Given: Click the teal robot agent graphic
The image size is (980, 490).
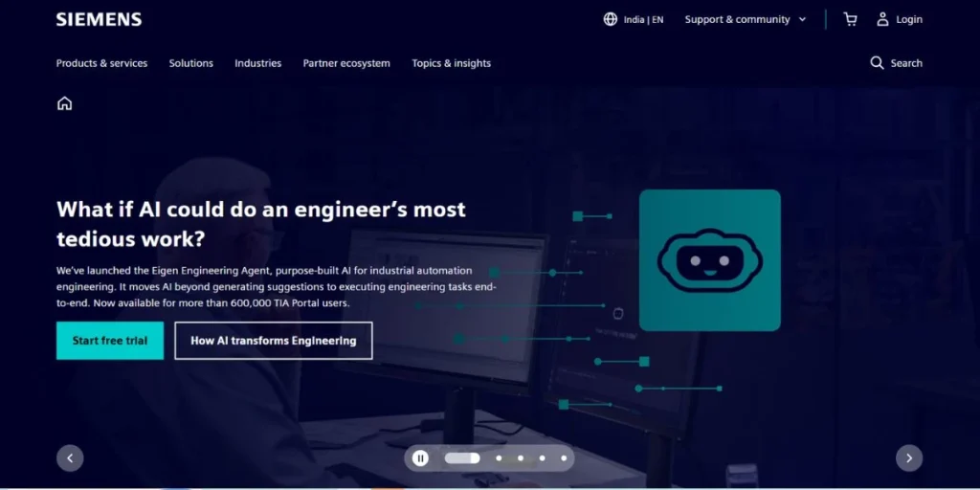Looking at the screenshot, I should [x=709, y=260].
